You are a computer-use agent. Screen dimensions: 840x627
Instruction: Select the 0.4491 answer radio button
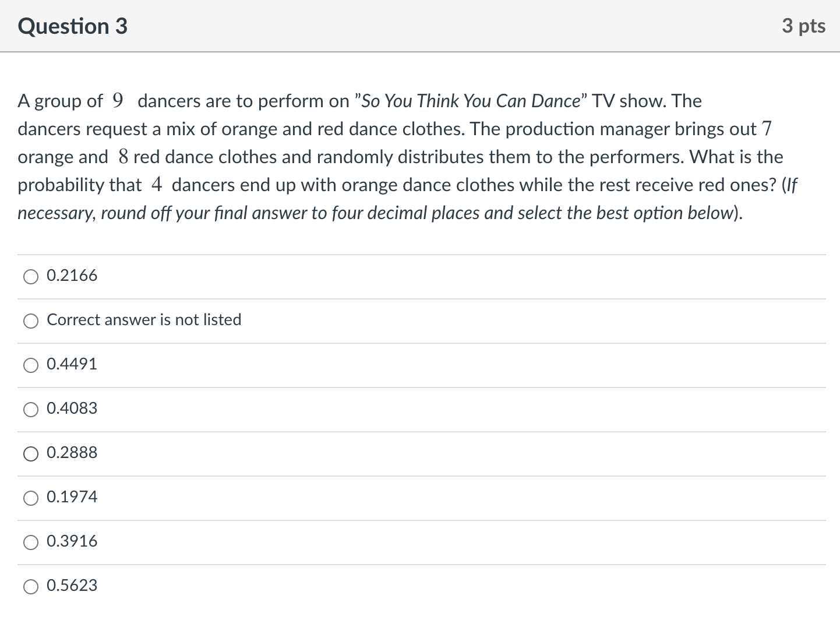[31, 365]
